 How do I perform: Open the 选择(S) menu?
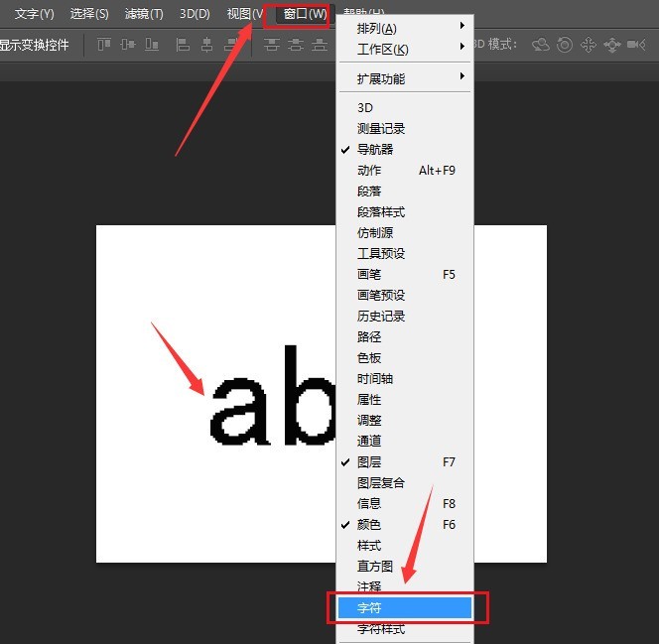89,14
